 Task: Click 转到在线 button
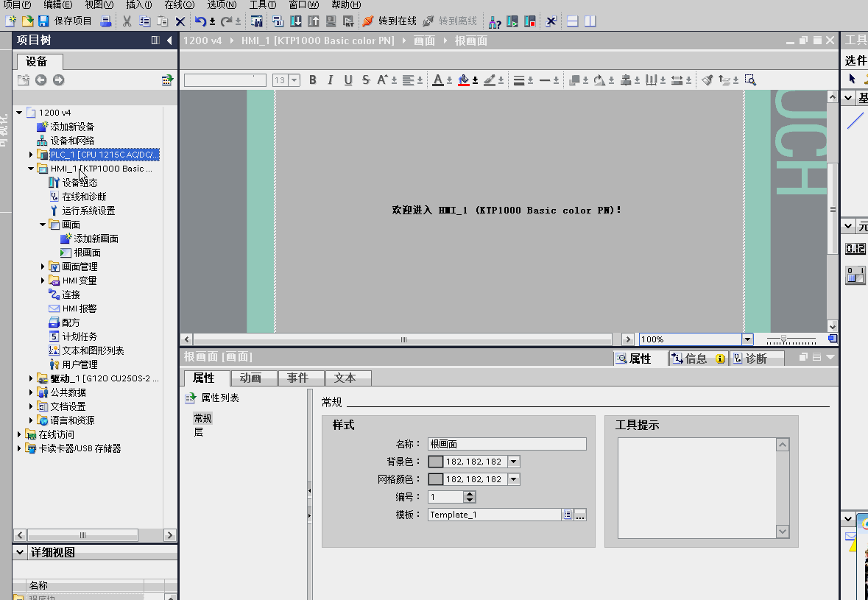click(389, 21)
